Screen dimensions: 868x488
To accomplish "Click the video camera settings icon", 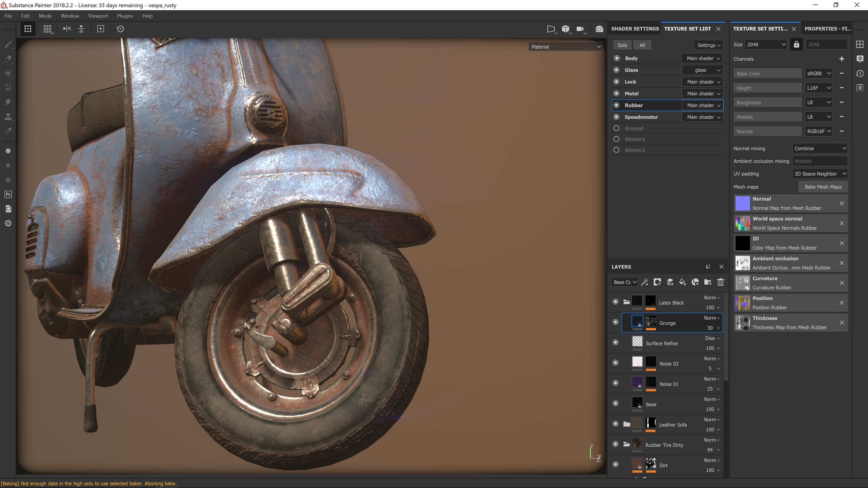I will coord(580,29).
